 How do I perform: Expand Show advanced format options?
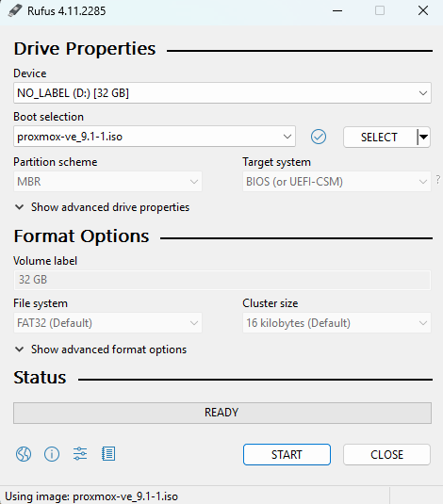[101, 350]
